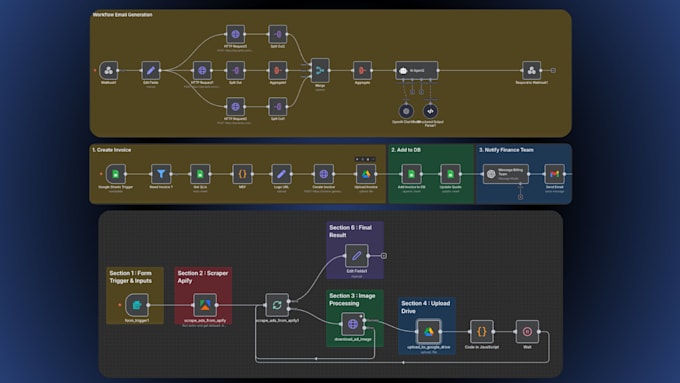Open the Upload Invoice Google Drive node
The height and width of the screenshot is (383, 680).
[366, 174]
